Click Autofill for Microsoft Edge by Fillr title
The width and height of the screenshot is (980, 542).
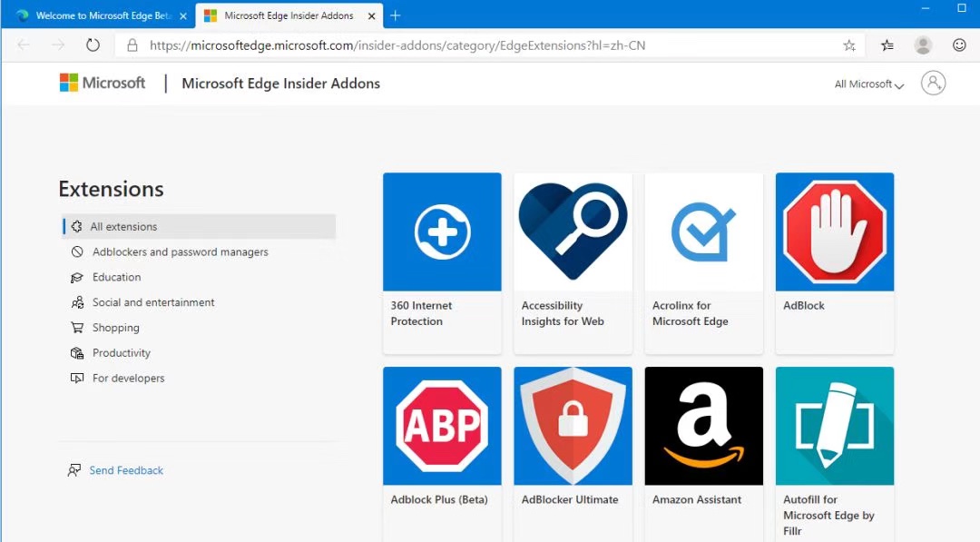tap(828, 515)
